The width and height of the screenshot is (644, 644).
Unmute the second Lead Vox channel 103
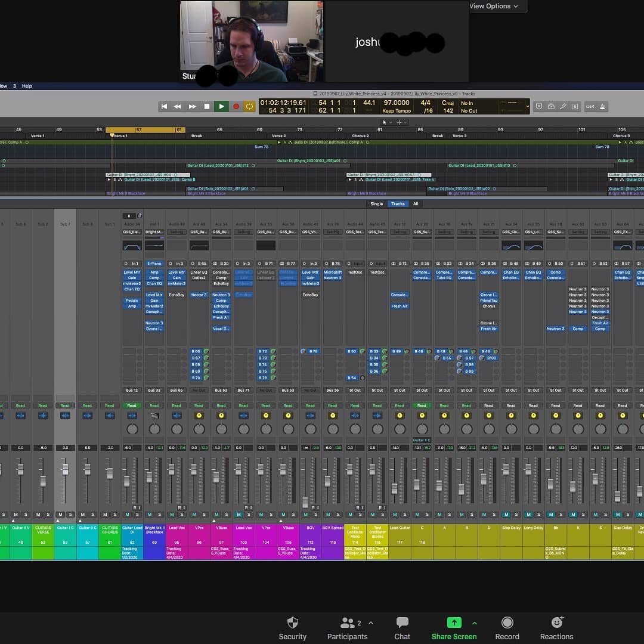pos(239,514)
